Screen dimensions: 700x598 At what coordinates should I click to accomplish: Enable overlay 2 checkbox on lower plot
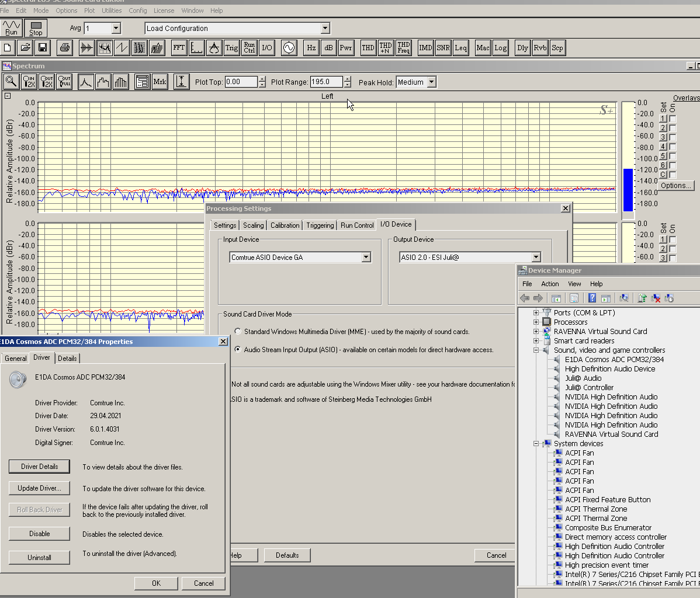673,249
